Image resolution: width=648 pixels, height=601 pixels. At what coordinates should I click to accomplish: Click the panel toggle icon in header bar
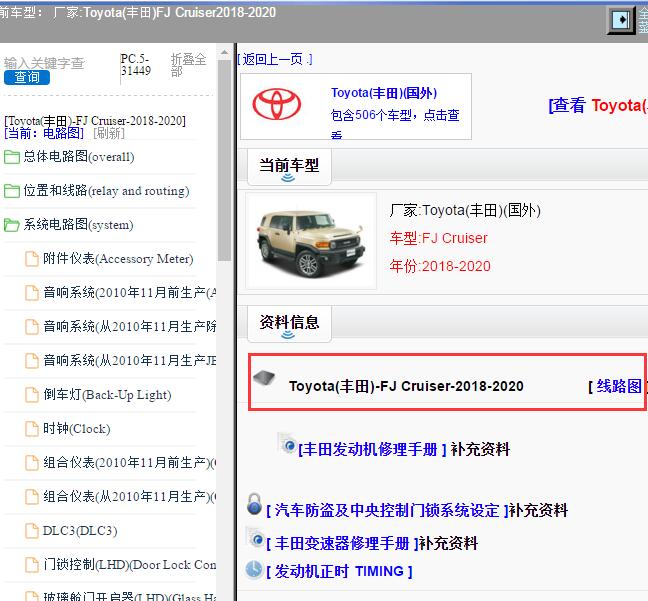pos(621,19)
